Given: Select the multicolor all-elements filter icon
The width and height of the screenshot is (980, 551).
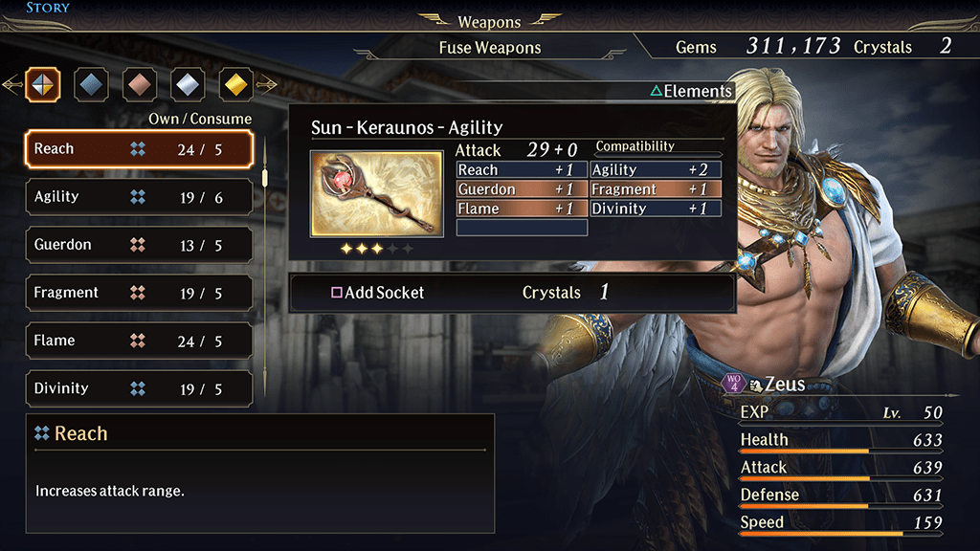Looking at the screenshot, I should (43, 84).
